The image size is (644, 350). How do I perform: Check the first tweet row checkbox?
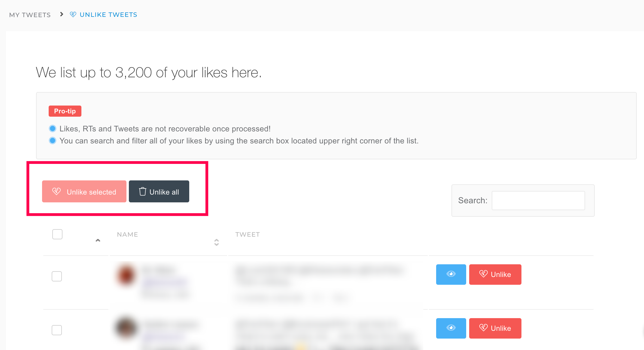pyautogui.click(x=57, y=276)
